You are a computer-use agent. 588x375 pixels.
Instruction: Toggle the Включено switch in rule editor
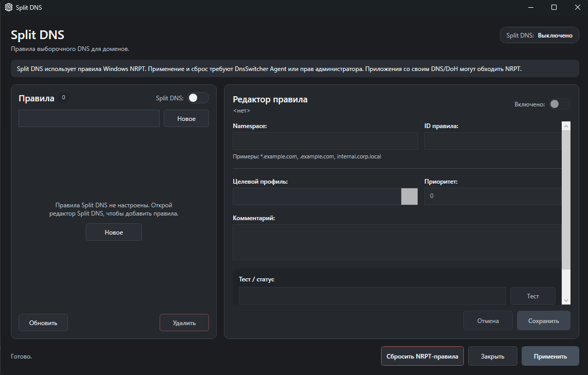560,104
